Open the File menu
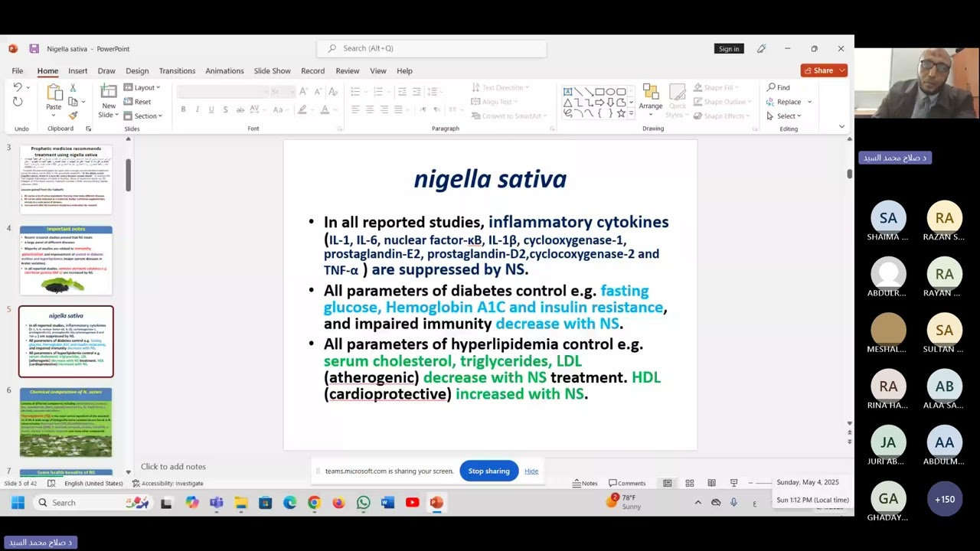Image resolution: width=980 pixels, height=551 pixels. pyautogui.click(x=17, y=70)
